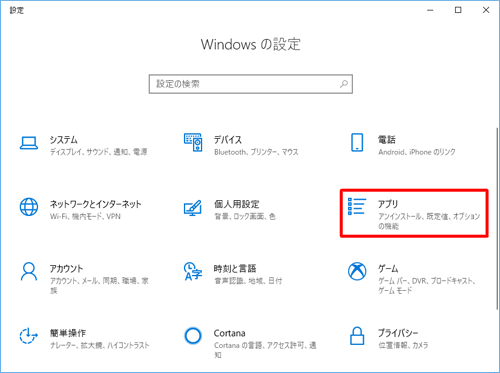Click the magnifier icon in search box
This screenshot has height=373, width=500.
pyautogui.click(x=344, y=84)
